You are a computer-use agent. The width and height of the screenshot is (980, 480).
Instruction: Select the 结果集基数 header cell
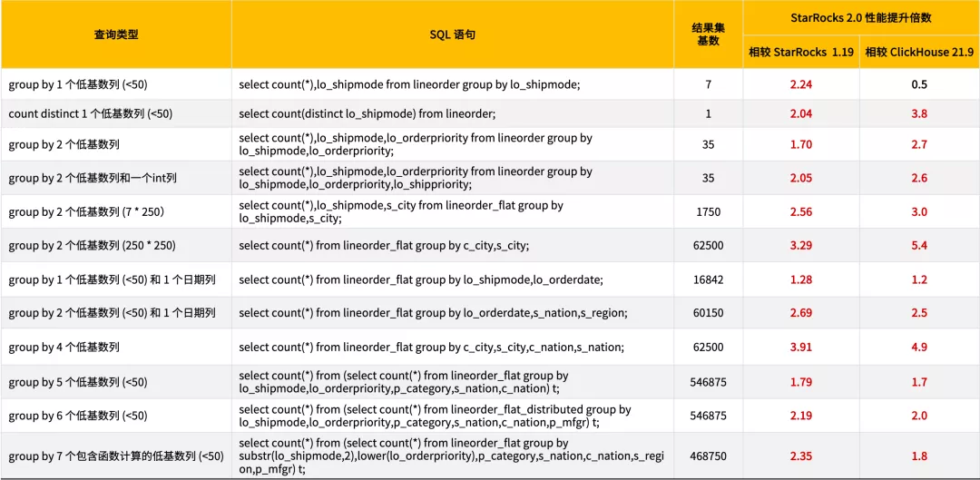708,34
